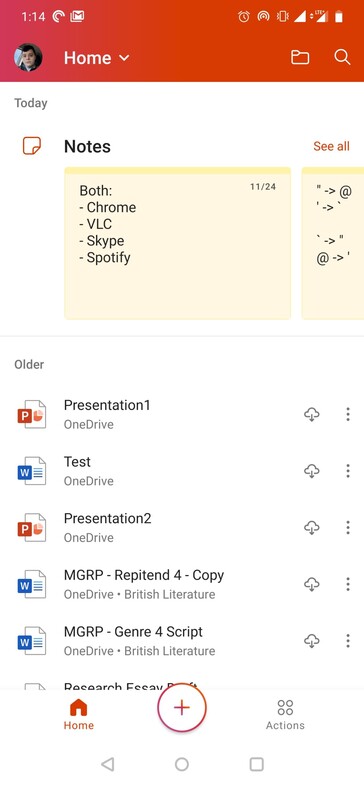364x789 pixels.
Task: Open the folder browse icon in header
Action: (300, 58)
